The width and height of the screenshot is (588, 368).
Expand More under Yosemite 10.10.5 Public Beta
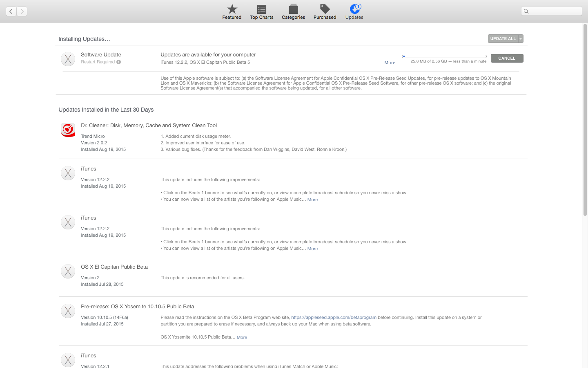click(242, 337)
